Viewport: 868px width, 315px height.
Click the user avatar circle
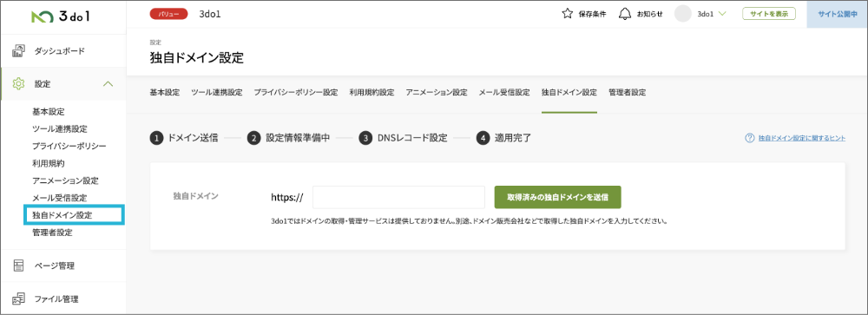click(682, 14)
